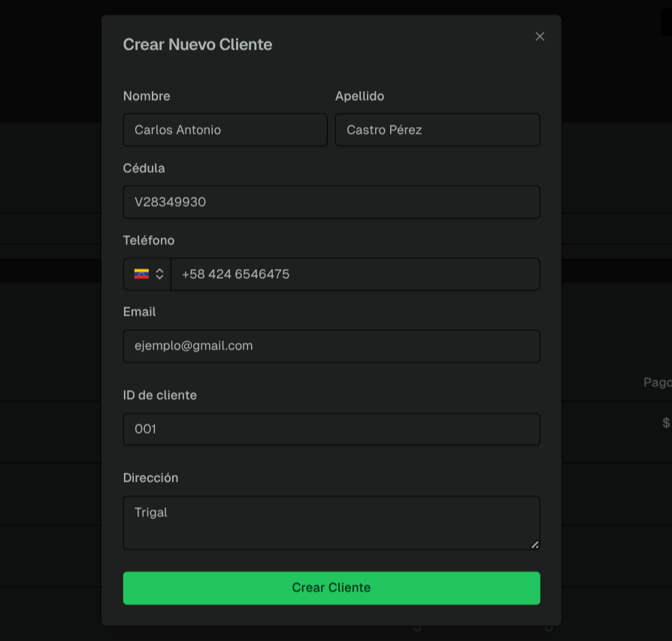Select the Apellido field with Castro Pérez
This screenshot has height=641, width=672.
point(437,130)
